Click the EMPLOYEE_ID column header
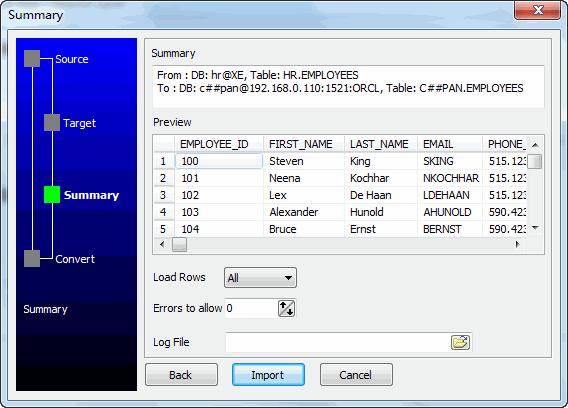 [219, 144]
